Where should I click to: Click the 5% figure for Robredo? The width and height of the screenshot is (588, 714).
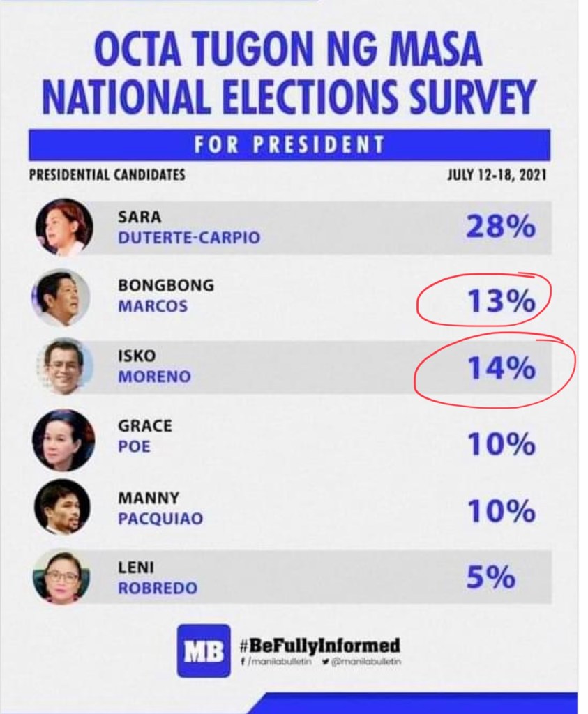(x=490, y=578)
